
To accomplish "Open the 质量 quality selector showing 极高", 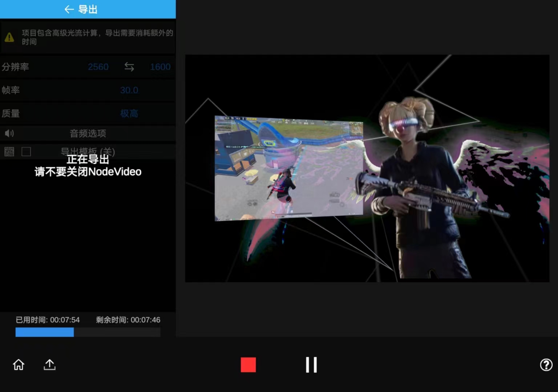I will 129,113.
